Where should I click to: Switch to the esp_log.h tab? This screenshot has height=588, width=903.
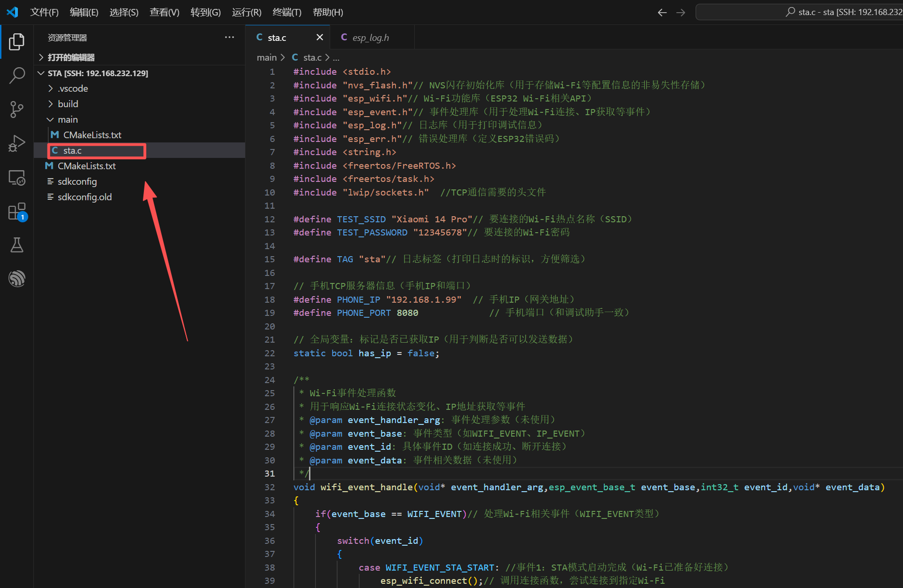tap(370, 38)
